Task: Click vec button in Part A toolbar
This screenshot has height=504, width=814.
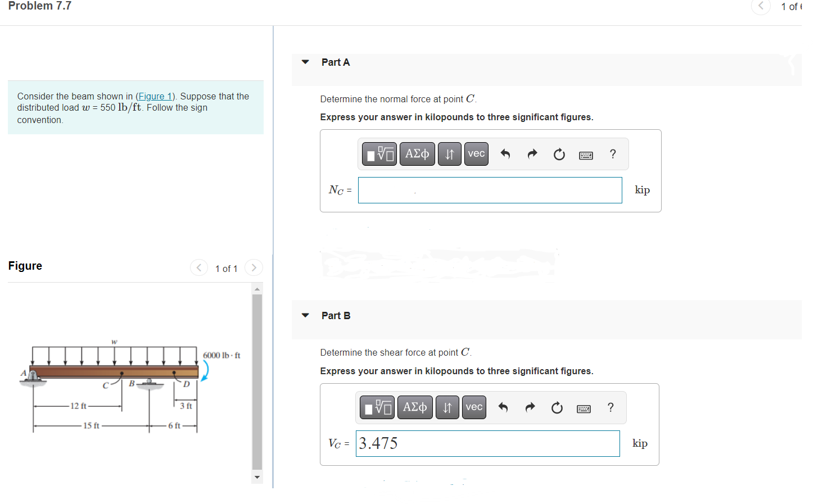Action: [476, 153]
